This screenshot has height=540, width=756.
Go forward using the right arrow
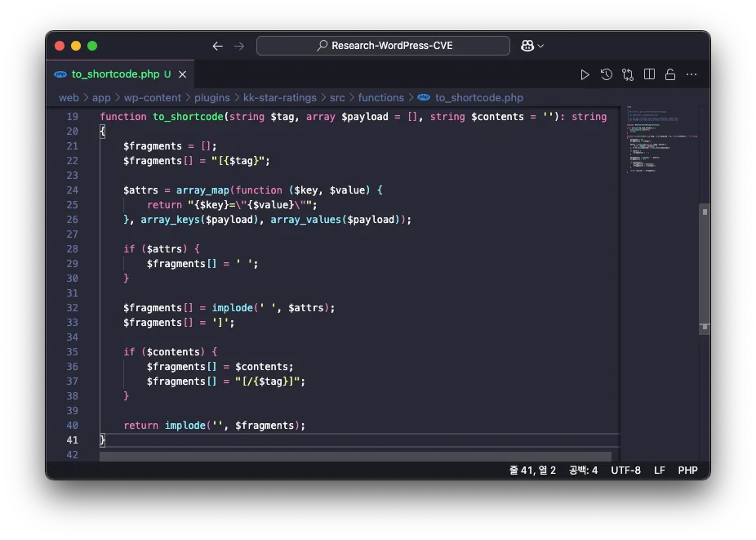pos(239,46)
